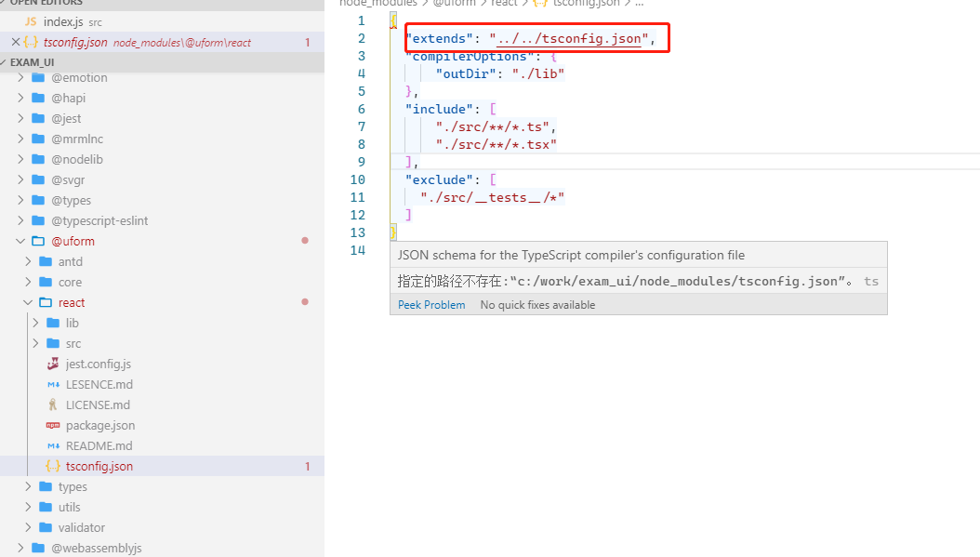980x557 pixels.
Task: Expand the @emotion folder
Action: click(x=19, y=77)
